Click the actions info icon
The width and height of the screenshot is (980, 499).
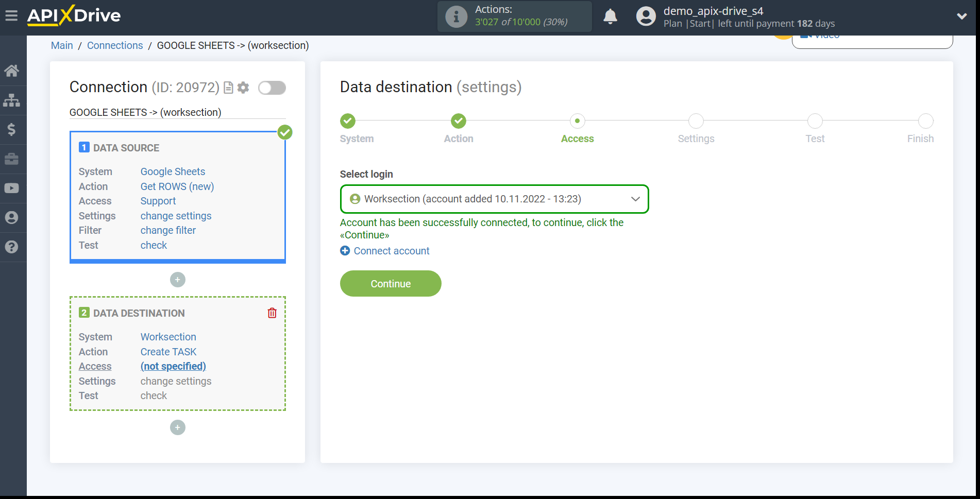point(456,16)
